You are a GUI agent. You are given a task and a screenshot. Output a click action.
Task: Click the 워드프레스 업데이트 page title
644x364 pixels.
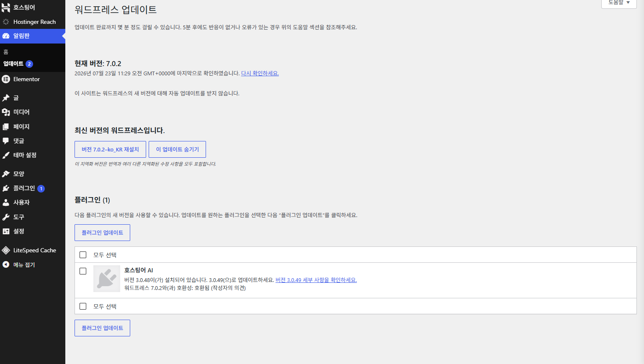pyautogui.click(x=116, y=10)
